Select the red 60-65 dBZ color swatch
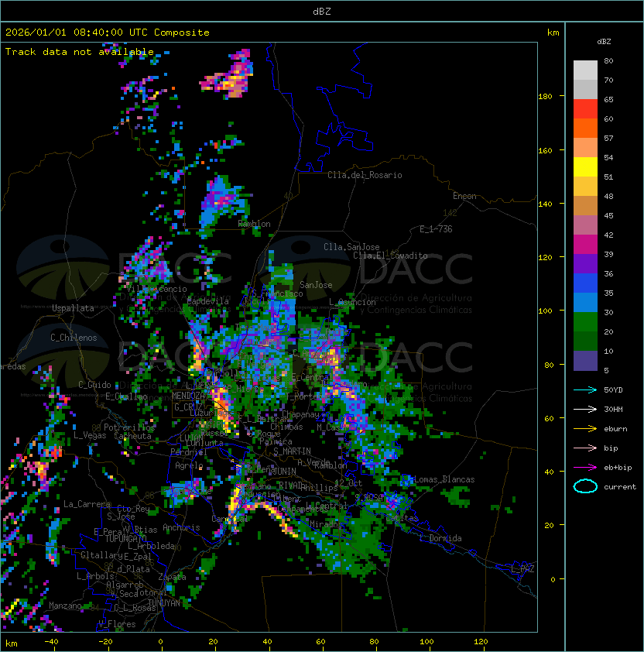The image size is (644, 652). [585, 109]
